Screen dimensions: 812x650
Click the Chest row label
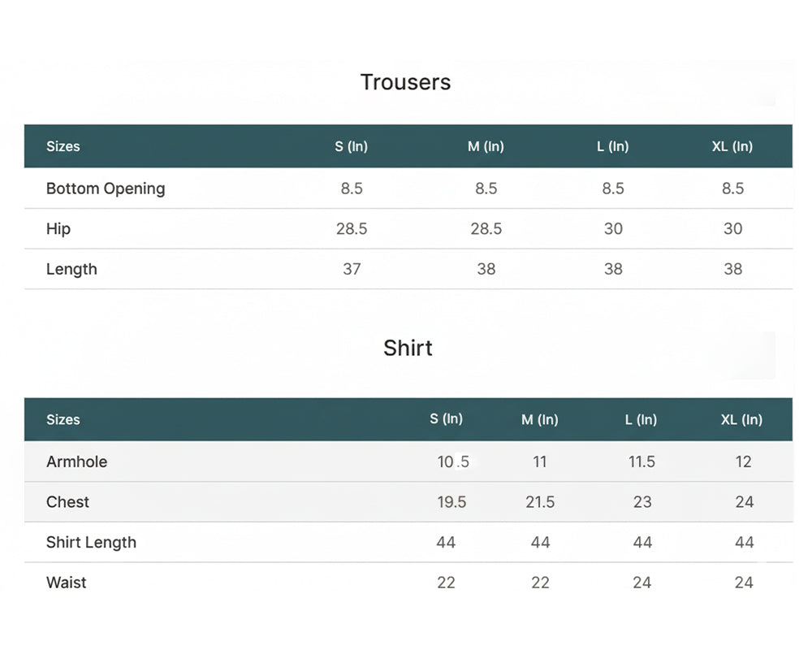pos(68,502)
